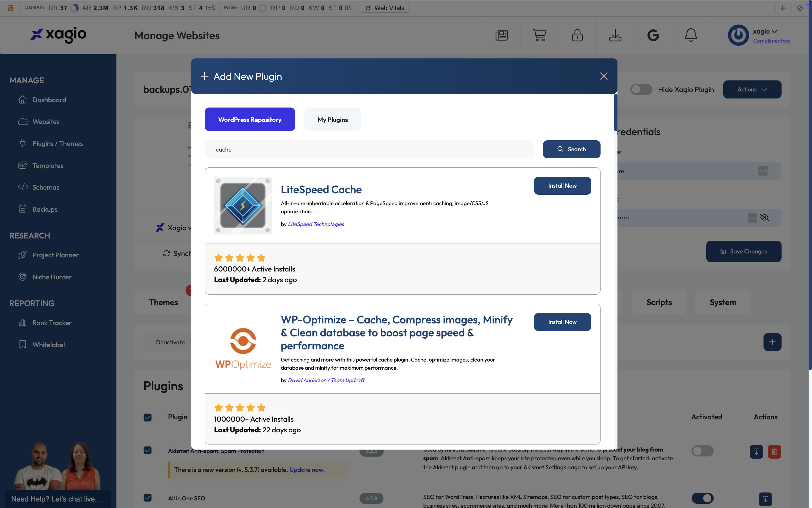Viewport: 812px width, 508px height.
Task: Click the xagio user avatar
Action: tap(738, 35)
